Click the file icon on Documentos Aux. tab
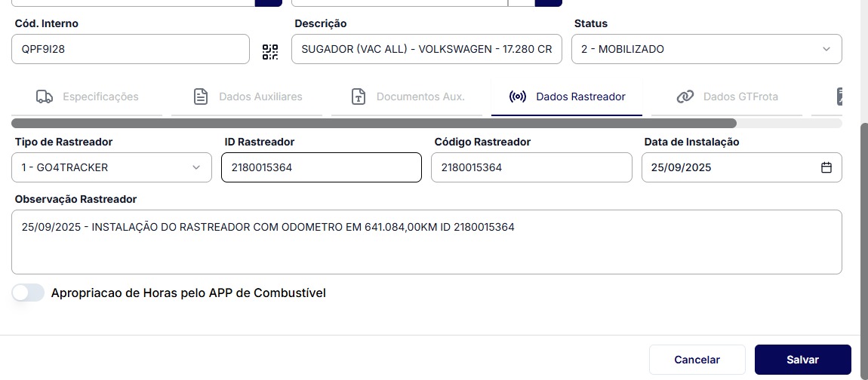This screenshot has height=380, width=868. coord(359,97)
